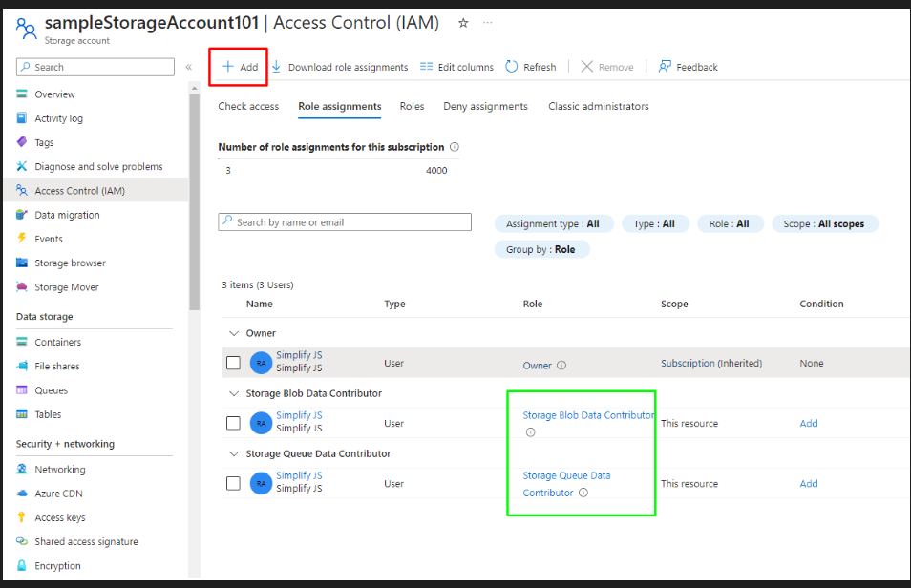Favorite the page with the star icon

(x=463, y=23)
